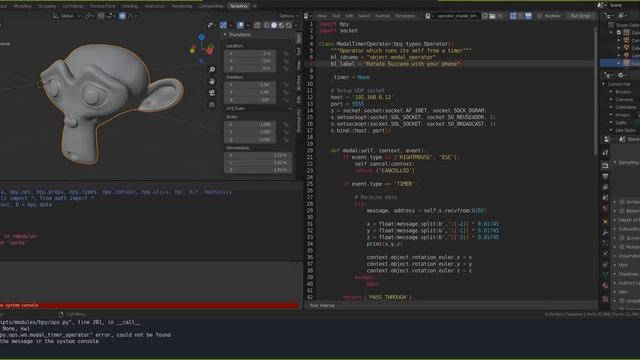The width and height of the screenshot is (640, 360).
Task: Click the Scale Z value field
Action: (250, 139)
